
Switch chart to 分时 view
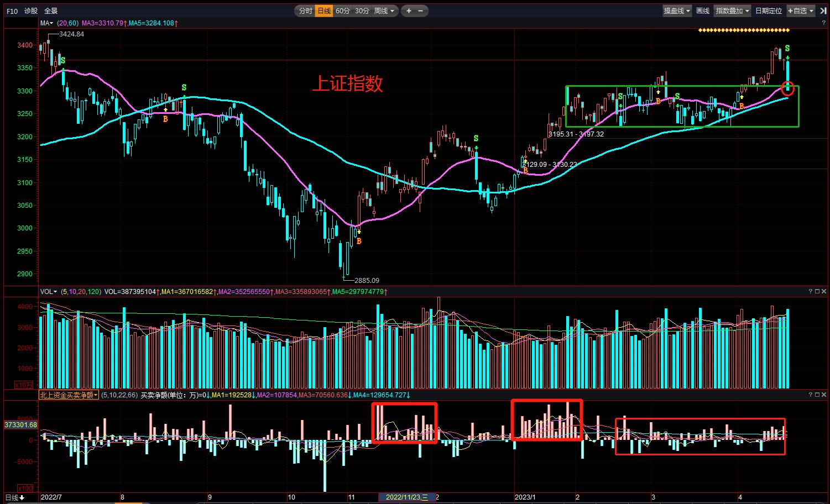[305, 11]
